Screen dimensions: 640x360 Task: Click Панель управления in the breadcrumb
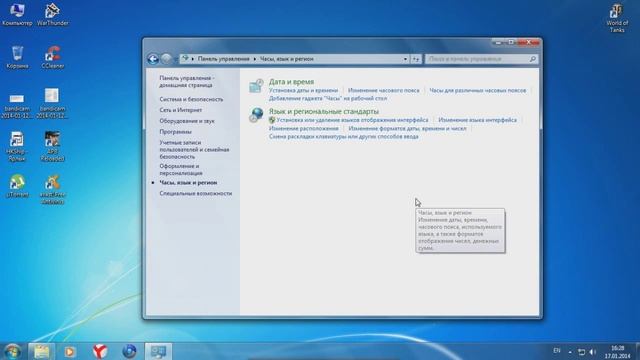point(223,59)
